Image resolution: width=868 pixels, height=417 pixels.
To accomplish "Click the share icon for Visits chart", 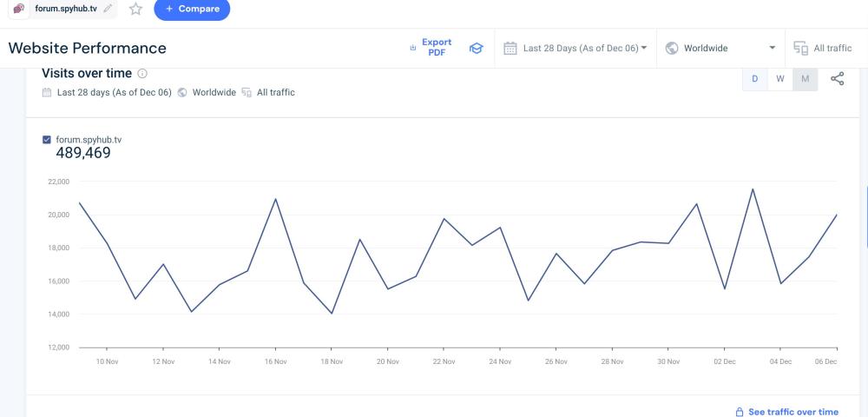I will [x=837, y=79].
